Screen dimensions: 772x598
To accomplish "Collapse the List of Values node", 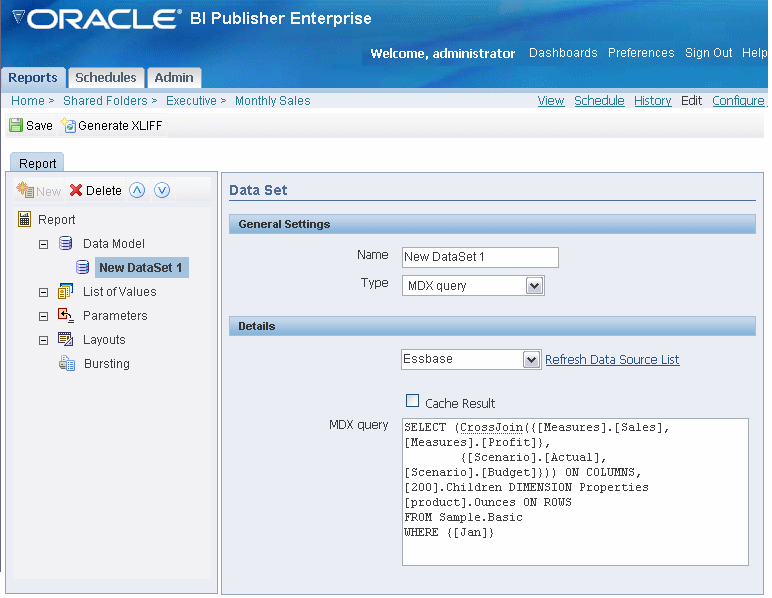I will [43, 292].
